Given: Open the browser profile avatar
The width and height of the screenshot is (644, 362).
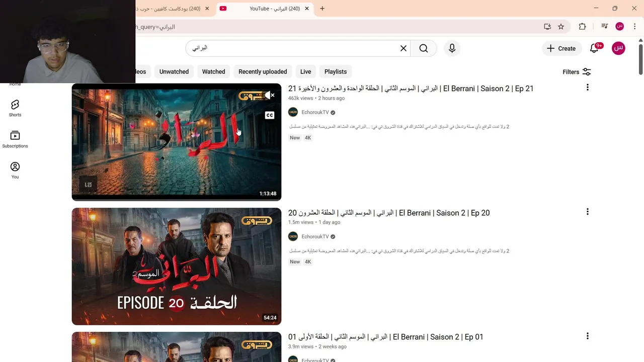Looking at the screenshot, I should click(x=620, y=27).
